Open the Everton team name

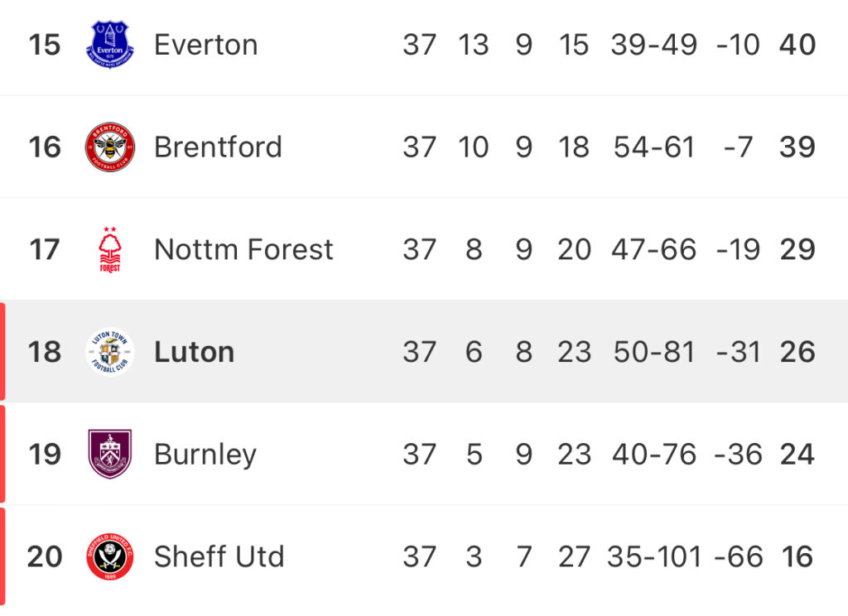click(x=206, y=45)
